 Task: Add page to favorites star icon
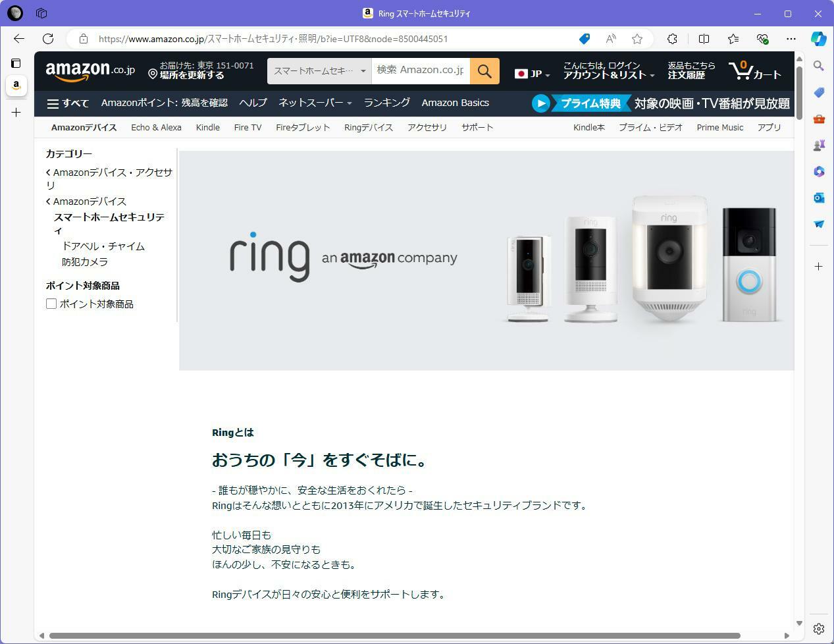(x=637, y=39)
